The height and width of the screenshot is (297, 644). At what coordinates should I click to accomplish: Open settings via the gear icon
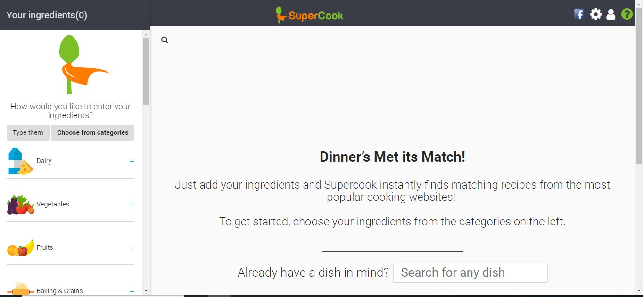pyautogui.click(x=596, y=14)
